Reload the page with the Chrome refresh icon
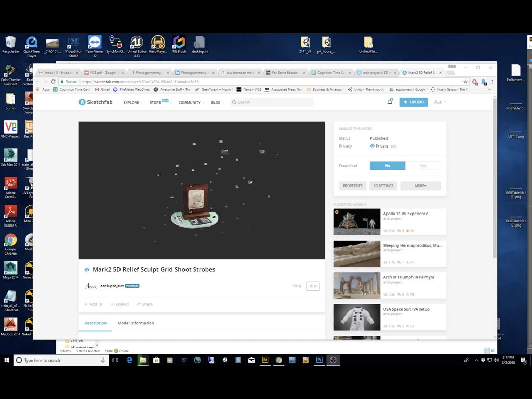This screenshot has height=399, width=532. [x=54, y=82]
